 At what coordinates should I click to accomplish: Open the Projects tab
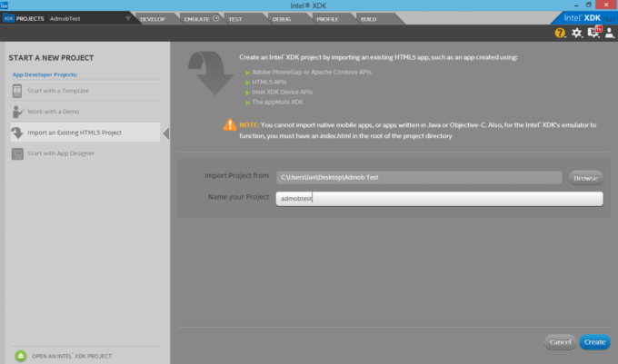(x=24, y=18)
